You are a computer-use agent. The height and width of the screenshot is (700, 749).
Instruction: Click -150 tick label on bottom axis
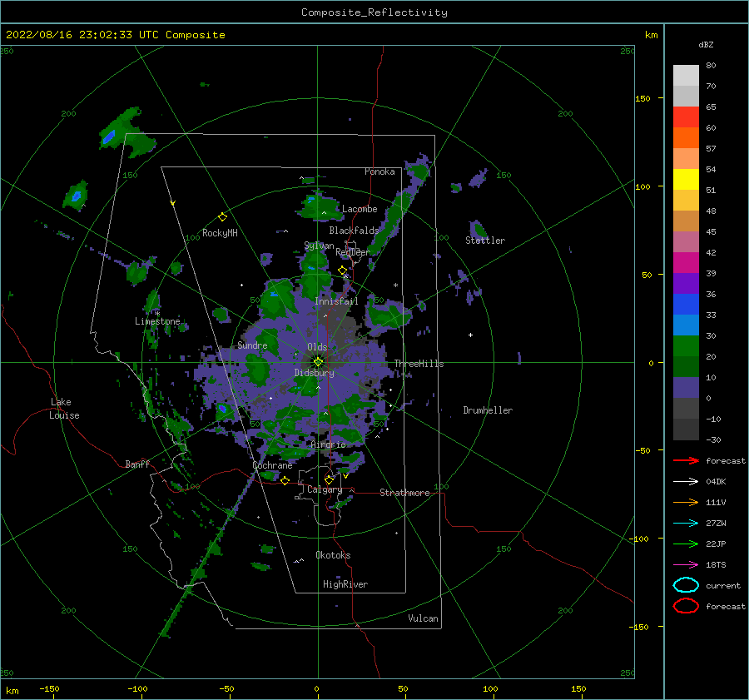(49, 688)
